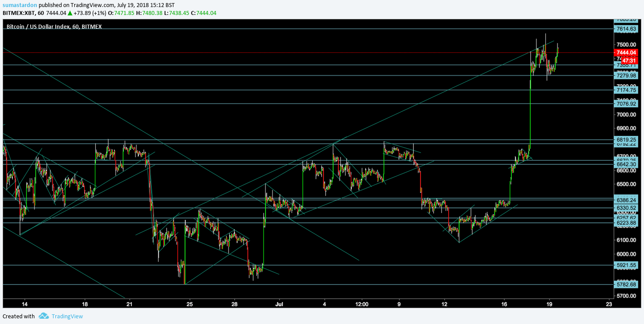Click the red 7444.04 current price label
Image resolution: width=644 pixels, height=324 pixels.
[x=626, y=52]
